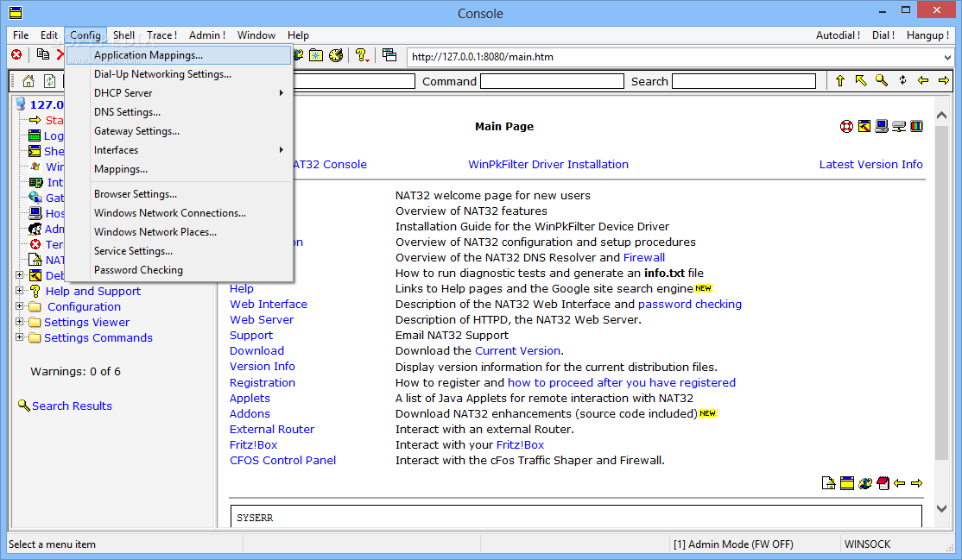The image size is (962, 560).
Task: Click the magnifying glass search icon in toolbar
Action: [x=882, y=80]
